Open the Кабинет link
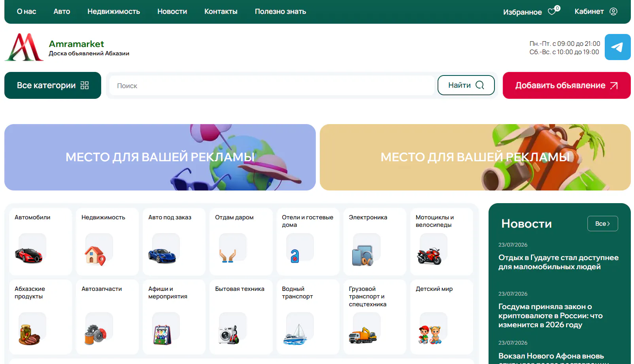The width and height of the screenshot is (634, 364). pos(589,11)
